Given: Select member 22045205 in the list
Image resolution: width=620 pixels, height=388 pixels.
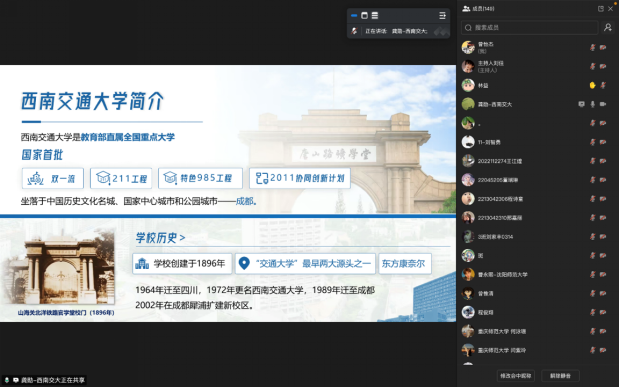Looking at the screenshot, I should [538, 180].
